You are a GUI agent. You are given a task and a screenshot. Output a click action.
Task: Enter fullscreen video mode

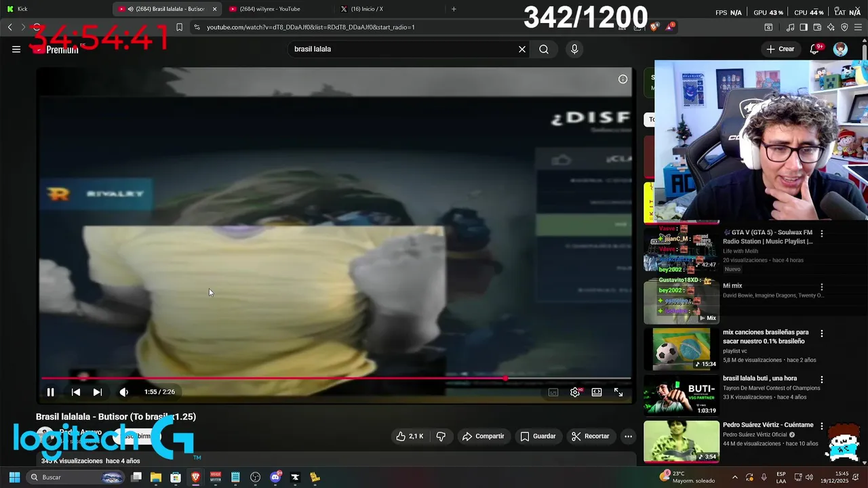pyautogui.click(x=618, y=392)
